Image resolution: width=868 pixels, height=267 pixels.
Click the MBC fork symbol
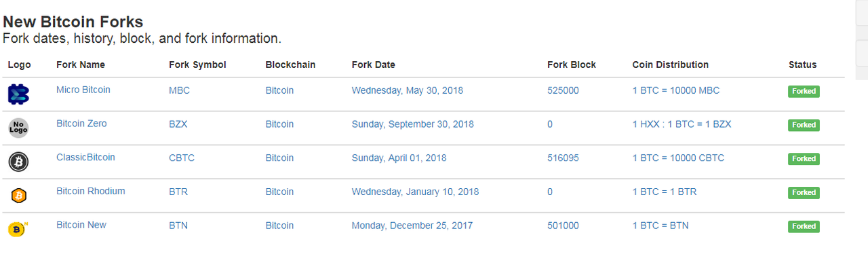pyautogui.click(x=180, y=90)
